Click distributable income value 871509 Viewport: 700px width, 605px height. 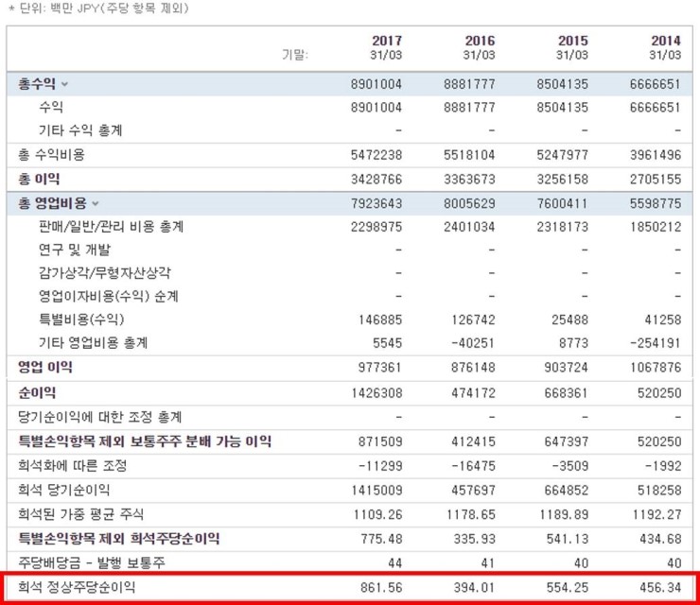click(380, 442)
